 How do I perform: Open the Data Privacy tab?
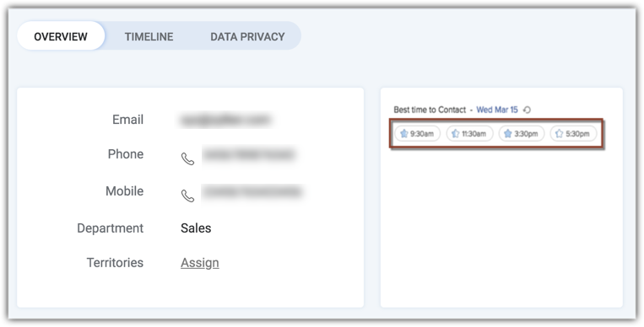point(247,36)
